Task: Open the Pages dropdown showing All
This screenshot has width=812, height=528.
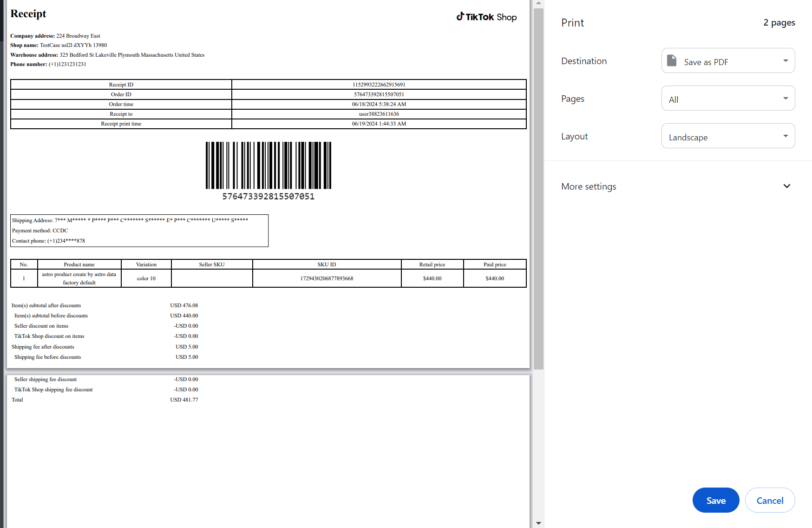Action: point(728,99)
